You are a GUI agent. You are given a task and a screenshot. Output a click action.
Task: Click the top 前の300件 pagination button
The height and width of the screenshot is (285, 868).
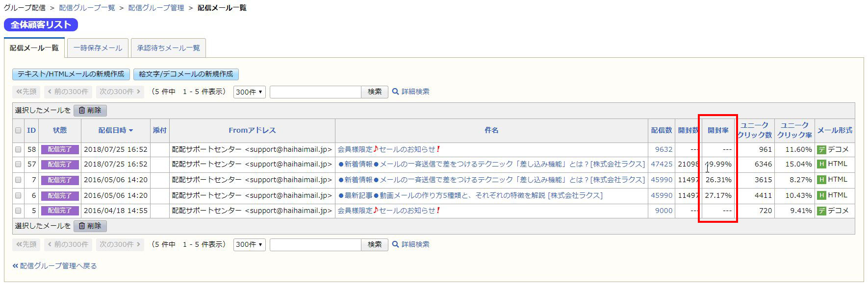coord(68,92)
